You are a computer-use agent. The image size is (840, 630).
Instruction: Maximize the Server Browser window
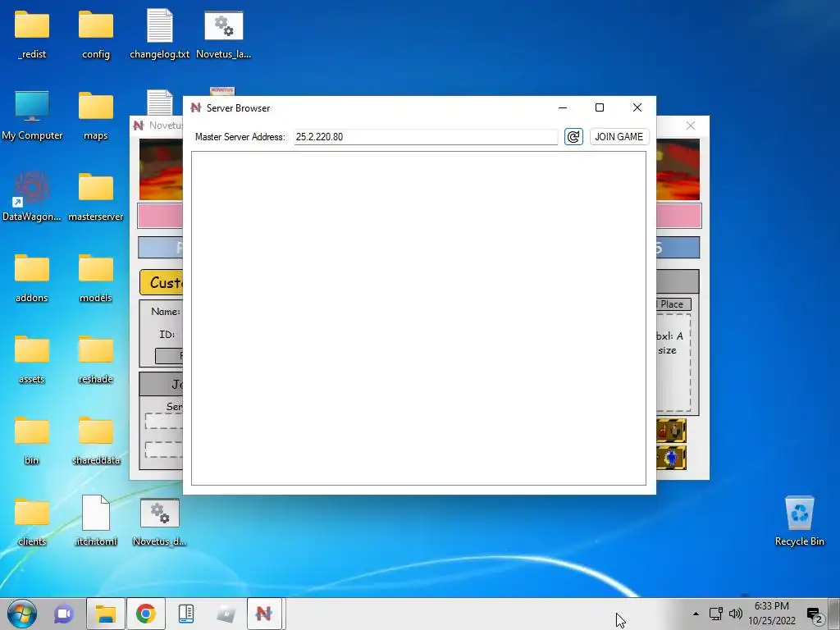[600, 107]
